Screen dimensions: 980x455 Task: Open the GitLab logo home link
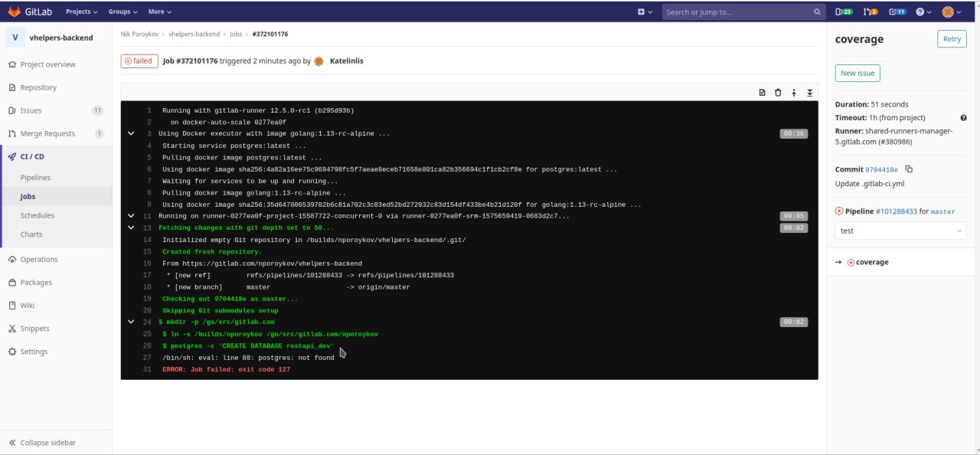[30, 11]
